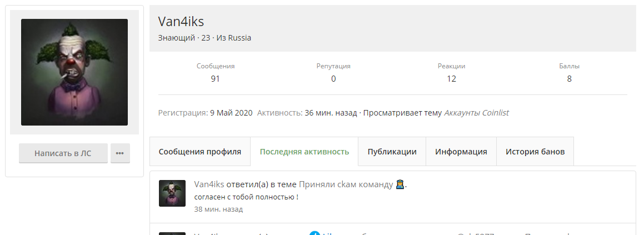
Task: Click the Из Russia location text
Action: coord(234,38)
